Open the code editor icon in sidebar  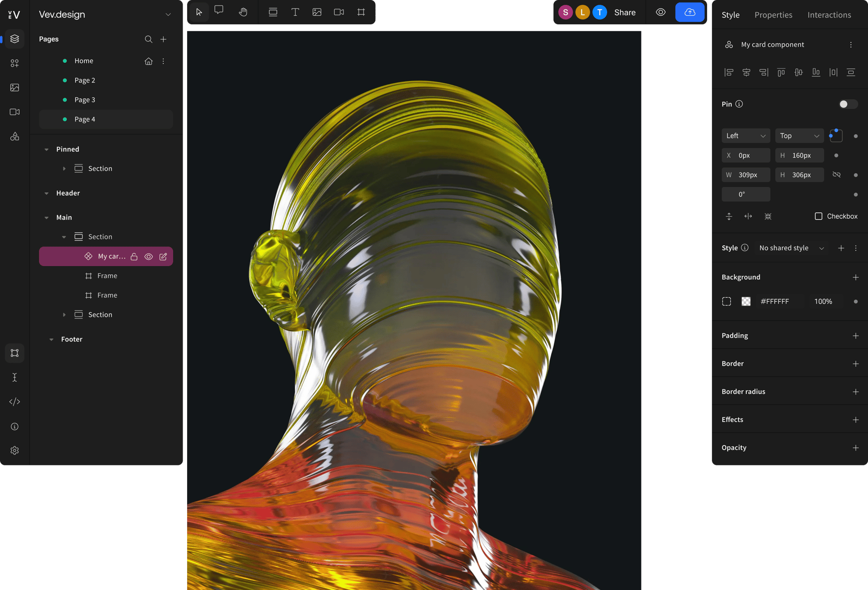(x=14, y=402)
